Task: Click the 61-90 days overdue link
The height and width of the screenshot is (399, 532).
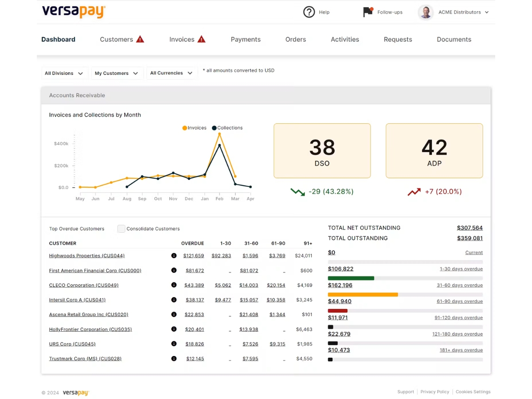Action: (460, 301)
